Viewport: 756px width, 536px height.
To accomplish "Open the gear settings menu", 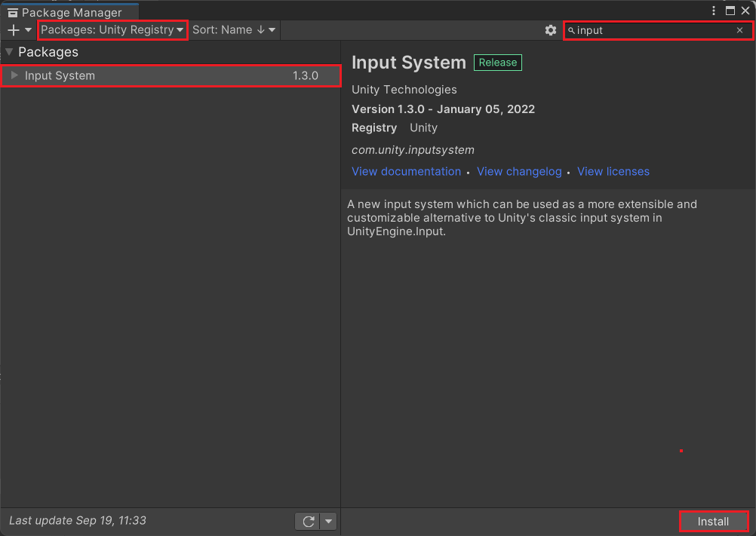I will (551, 30).
